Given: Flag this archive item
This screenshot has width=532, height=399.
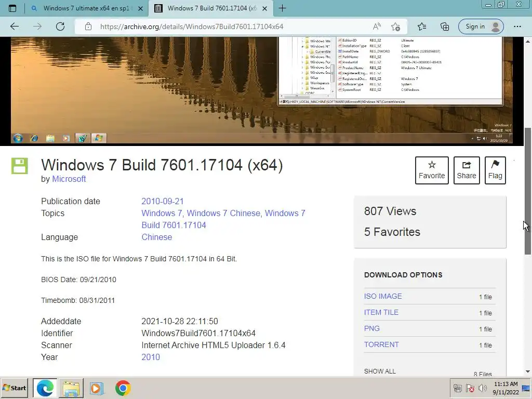Looking at the screenshot, I should click(x=495, y=170).
